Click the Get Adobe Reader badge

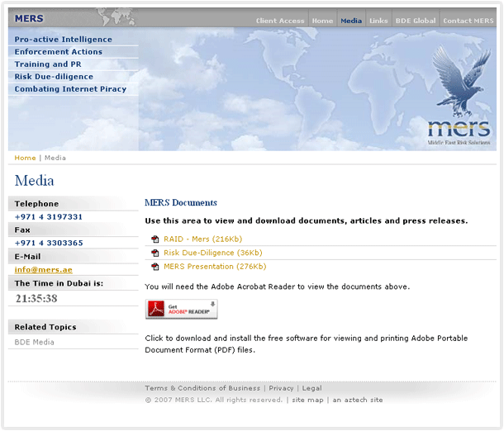(x=181, y=309)
